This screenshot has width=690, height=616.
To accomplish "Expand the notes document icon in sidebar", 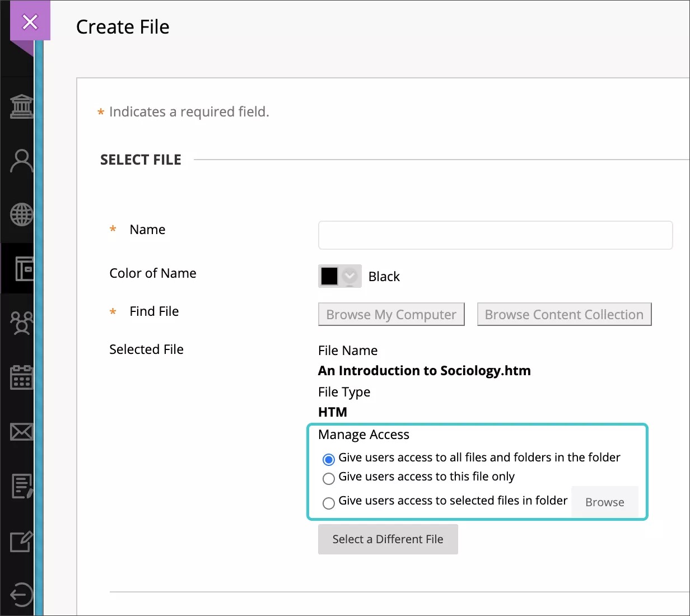I will click(x=21, y=486).
